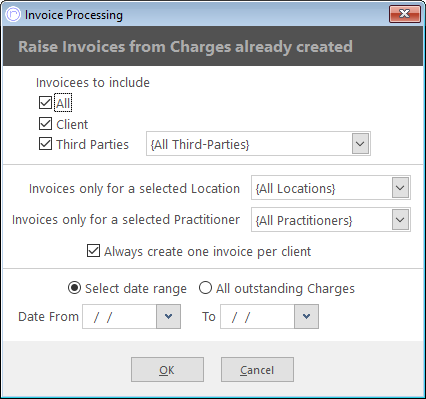
Task: Click the {All Locations} combo box text
Action: 295,189
